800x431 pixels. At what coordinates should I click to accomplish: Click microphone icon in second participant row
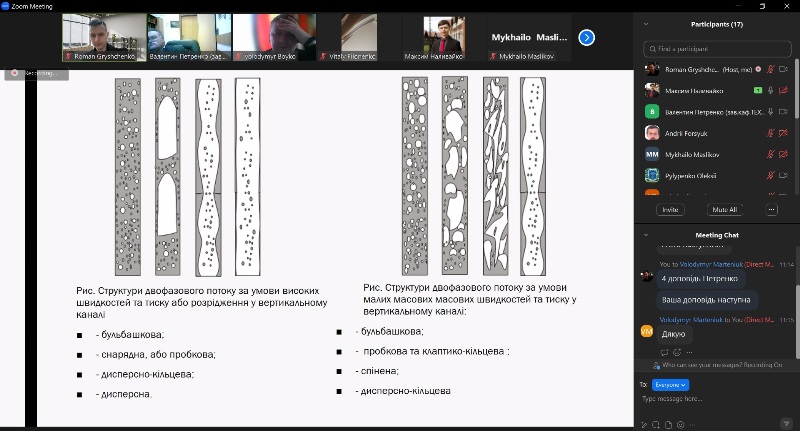pos(771,90)
